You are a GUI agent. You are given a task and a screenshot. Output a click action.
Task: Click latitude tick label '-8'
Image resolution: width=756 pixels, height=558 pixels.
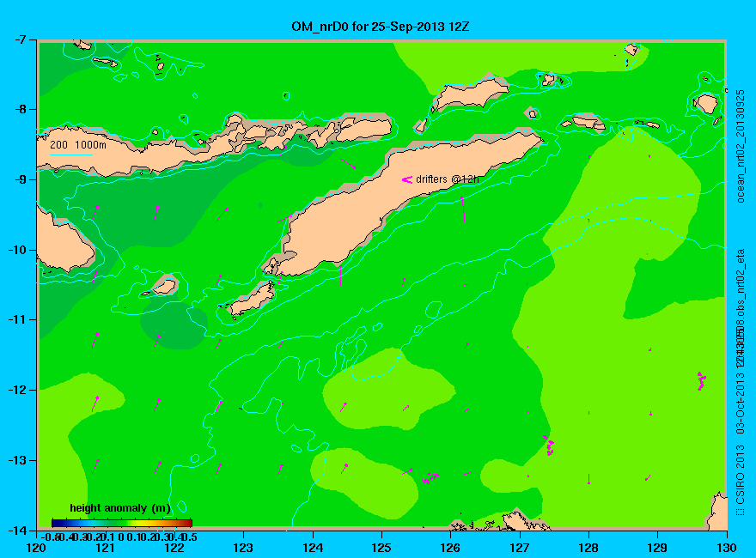point(21,109)
